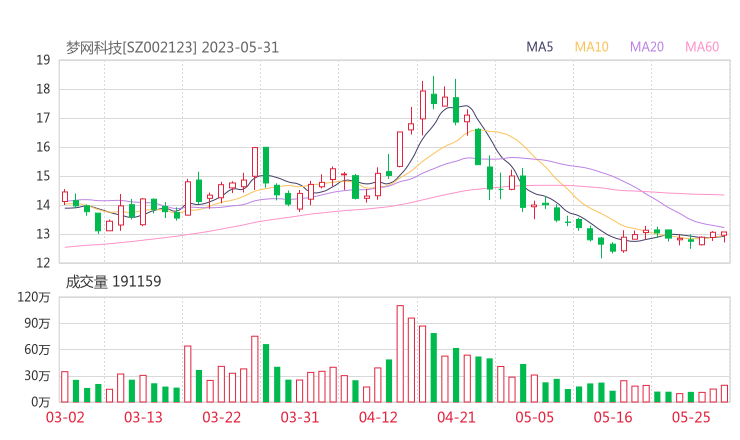Click the 03-31 date label
The width and height of the screenshot is (740, 440).
click(300, 417)
